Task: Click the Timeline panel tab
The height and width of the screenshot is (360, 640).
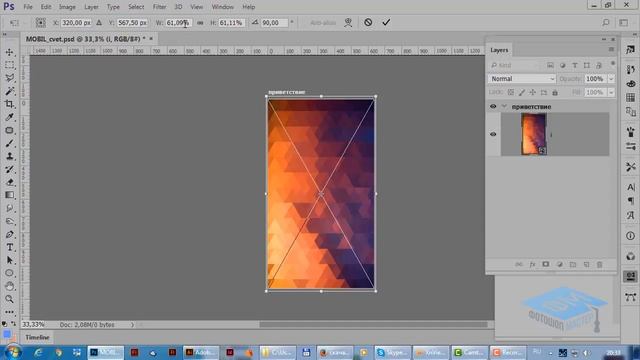Action: coord(37,338)
